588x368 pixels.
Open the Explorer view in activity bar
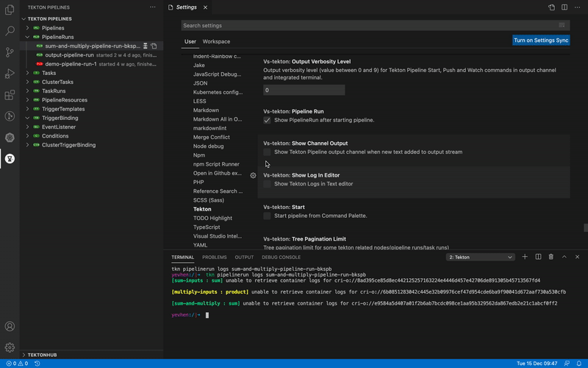coord(10,10)
